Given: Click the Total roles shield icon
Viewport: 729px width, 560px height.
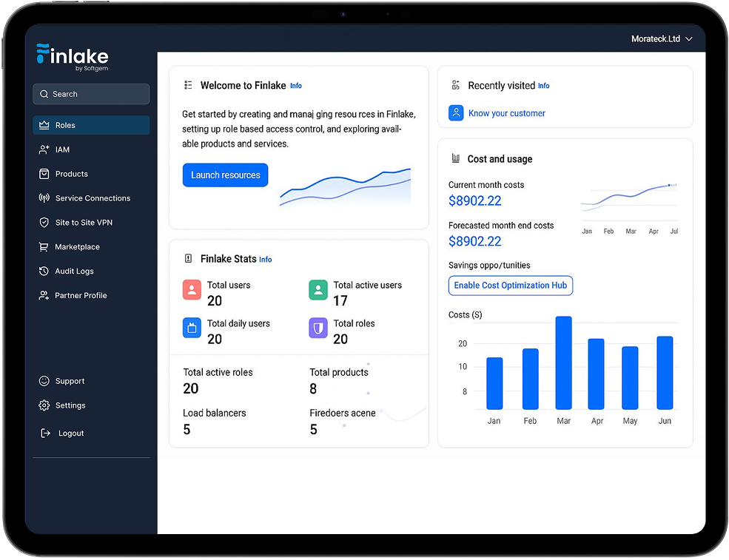Looking at the screenshot, I should pyautogui.click(x=318, y=328).
